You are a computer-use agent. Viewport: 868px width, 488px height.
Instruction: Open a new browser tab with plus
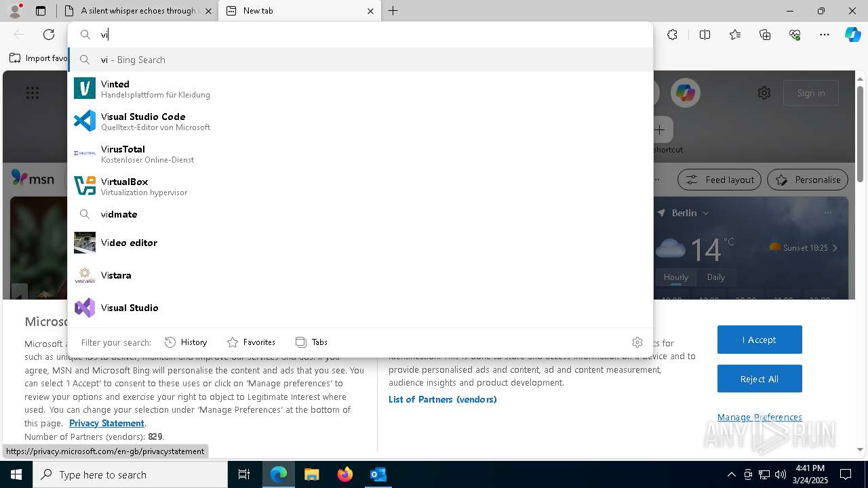393,11
